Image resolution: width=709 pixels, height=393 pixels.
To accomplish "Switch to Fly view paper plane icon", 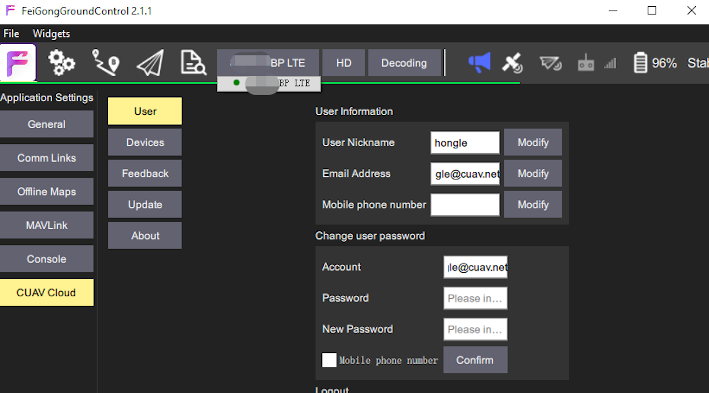I will (x=150, y=62).
